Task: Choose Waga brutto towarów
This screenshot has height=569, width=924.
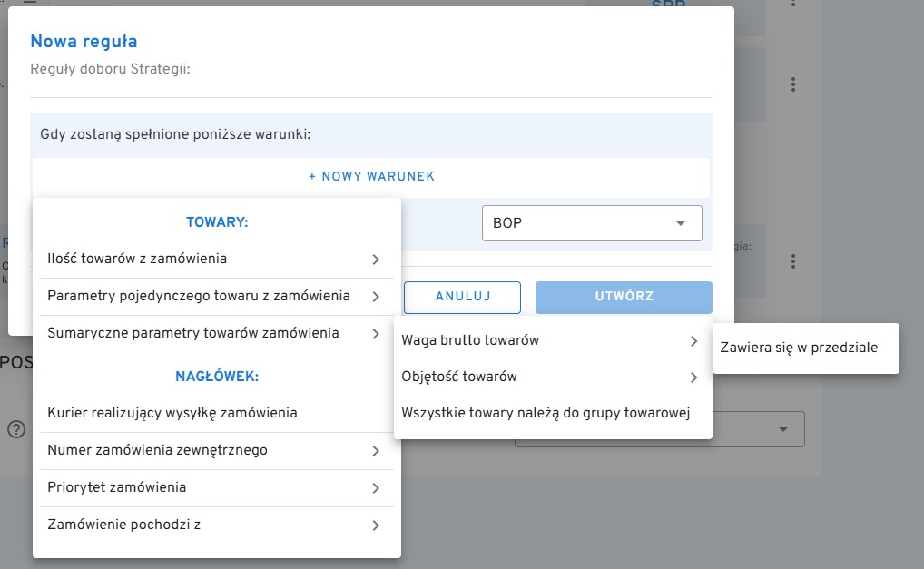Action: (x=552, y=341)
